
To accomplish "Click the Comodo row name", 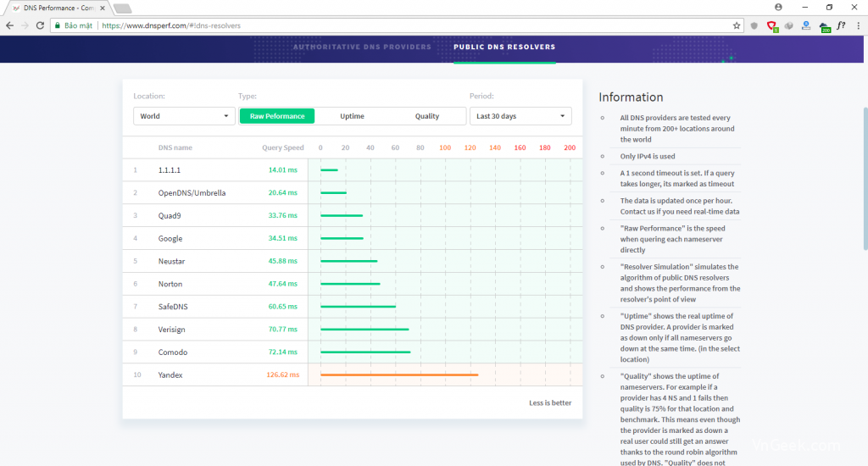I will click(x=173, y=352).
